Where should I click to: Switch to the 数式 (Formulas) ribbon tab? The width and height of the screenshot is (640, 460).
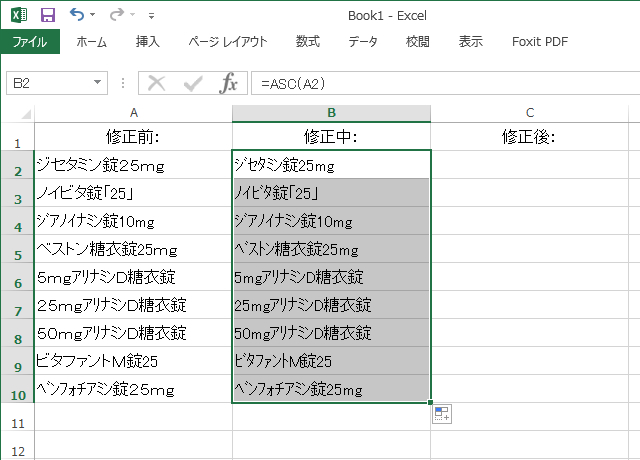(307, 42)
